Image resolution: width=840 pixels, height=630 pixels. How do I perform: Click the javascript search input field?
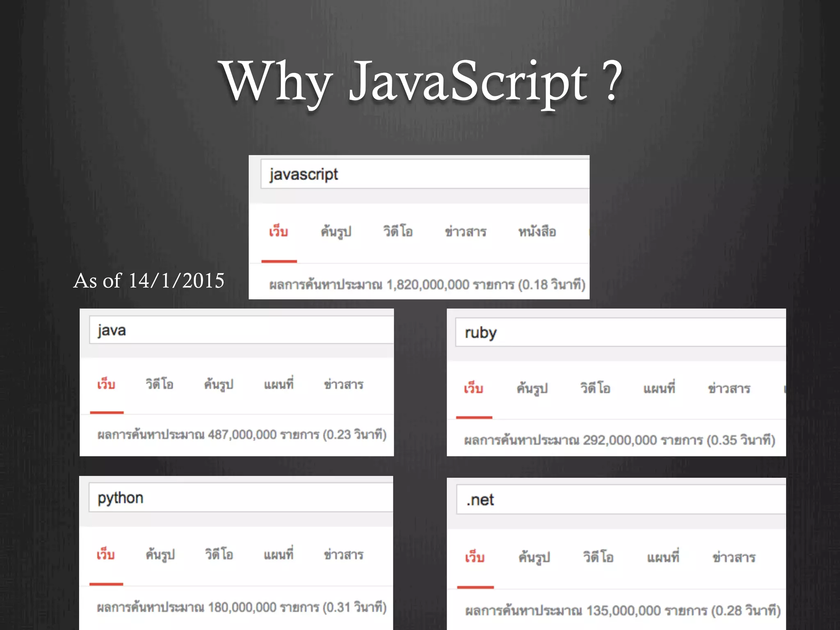425,174
